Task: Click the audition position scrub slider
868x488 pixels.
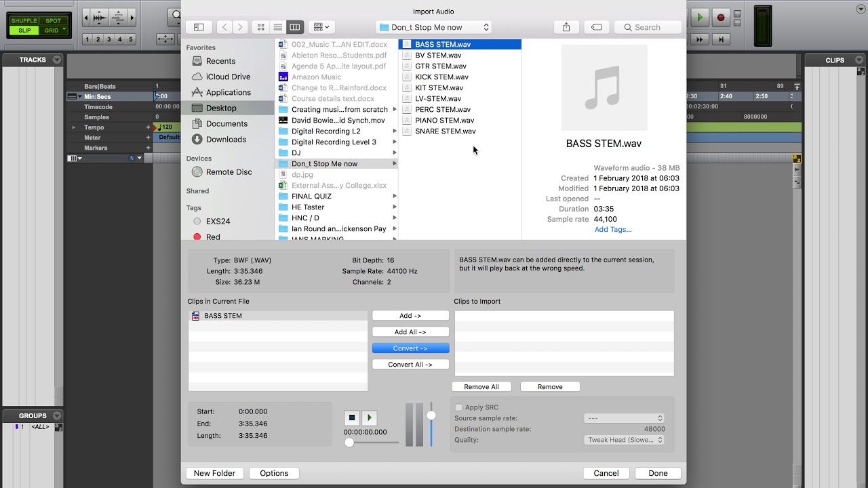Action: (371, 443)
